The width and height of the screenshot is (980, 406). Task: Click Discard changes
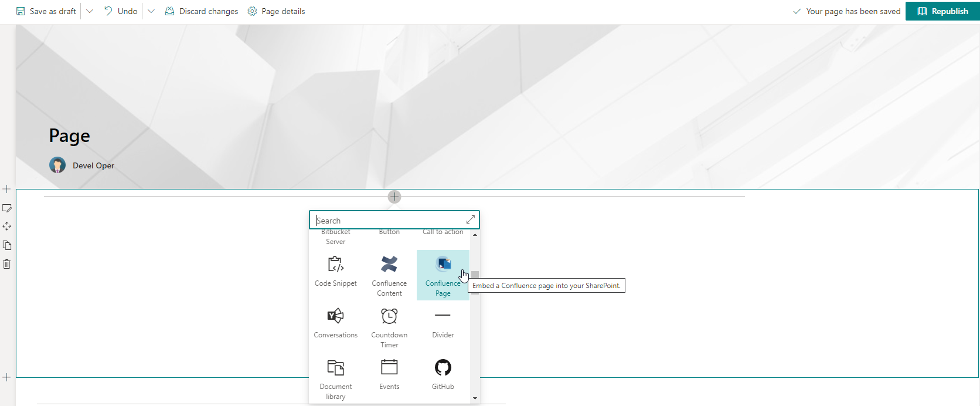click(202, 11)
